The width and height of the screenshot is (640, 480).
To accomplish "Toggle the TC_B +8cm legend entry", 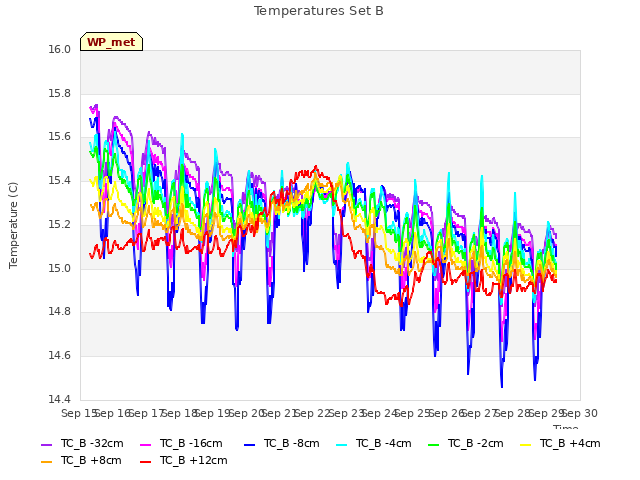I will [x=81, y=461].
